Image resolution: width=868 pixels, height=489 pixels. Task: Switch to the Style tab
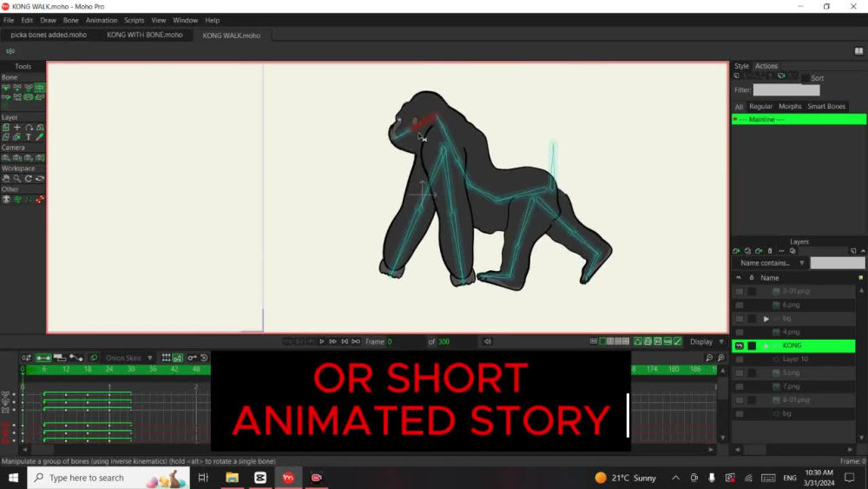(x=741, y=66)
